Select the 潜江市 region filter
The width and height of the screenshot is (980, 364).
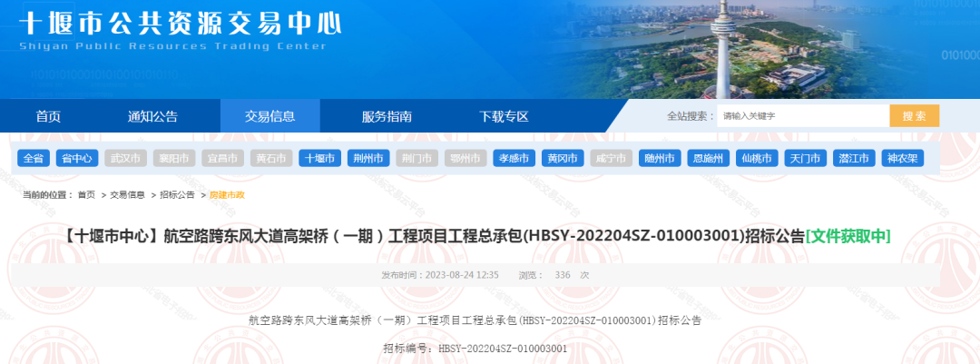click(854, 158)
